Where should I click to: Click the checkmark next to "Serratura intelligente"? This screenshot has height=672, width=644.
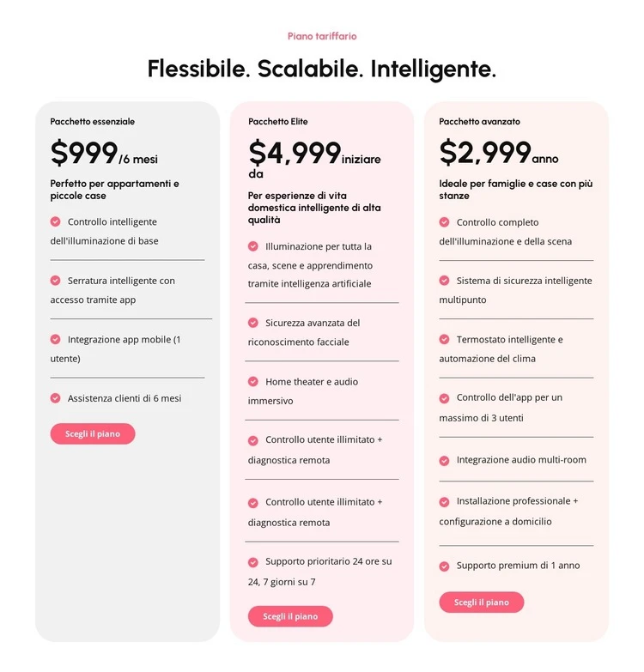point(56,281)
